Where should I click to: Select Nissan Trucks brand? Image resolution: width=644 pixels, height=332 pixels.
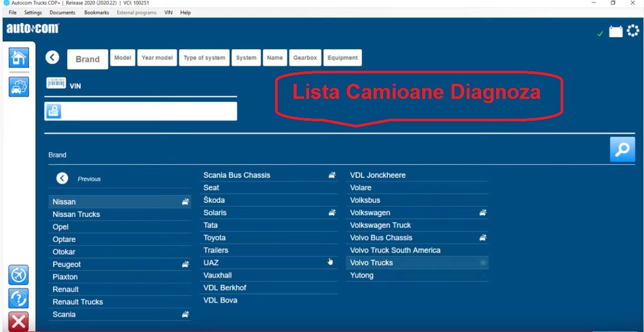(120, 214)
